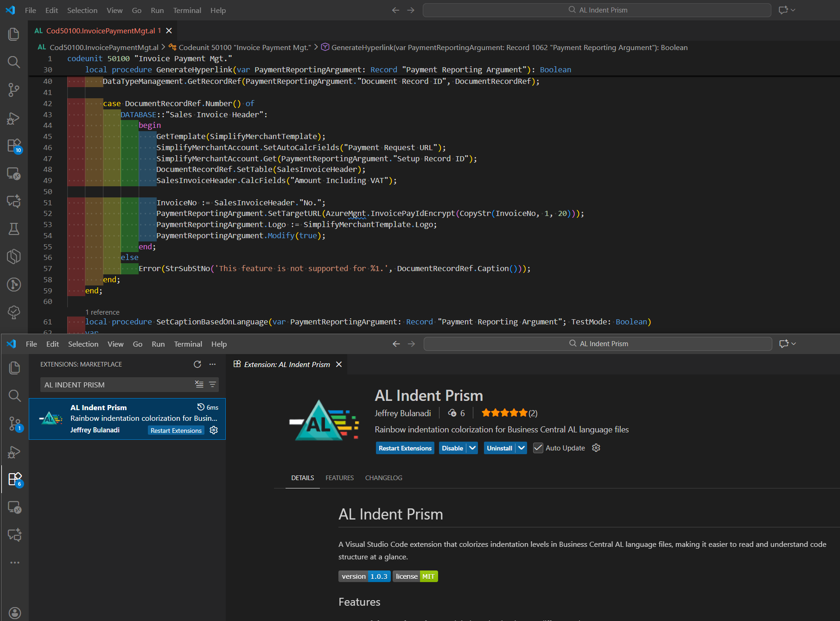
Task: Click the Uninstall button
Action: (x=499, y=448)
